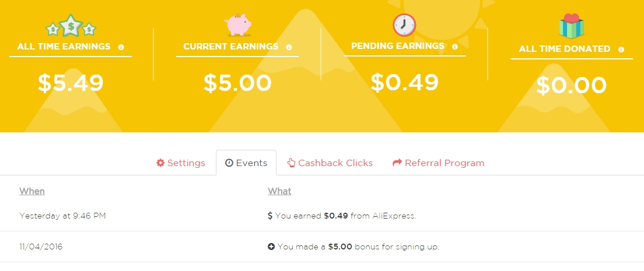Click info icon beside Current Earnings
Viewport: 644px width, 271px height.
tap(289, 47)
